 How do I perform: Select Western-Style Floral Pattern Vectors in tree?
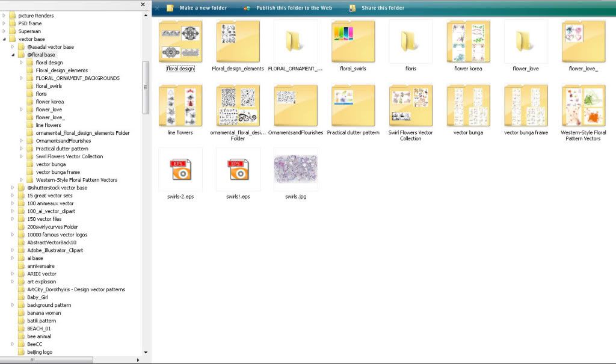[x=76, y=180]
